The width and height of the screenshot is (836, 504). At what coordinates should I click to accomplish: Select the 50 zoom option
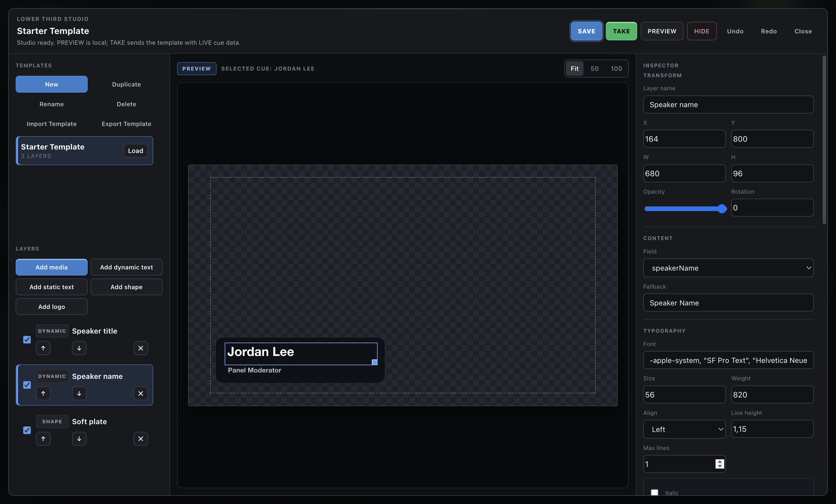[x=594, y=69]
